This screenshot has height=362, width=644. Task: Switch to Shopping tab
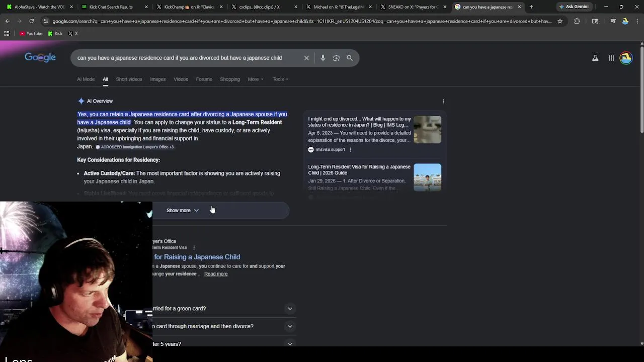(230, 79)
